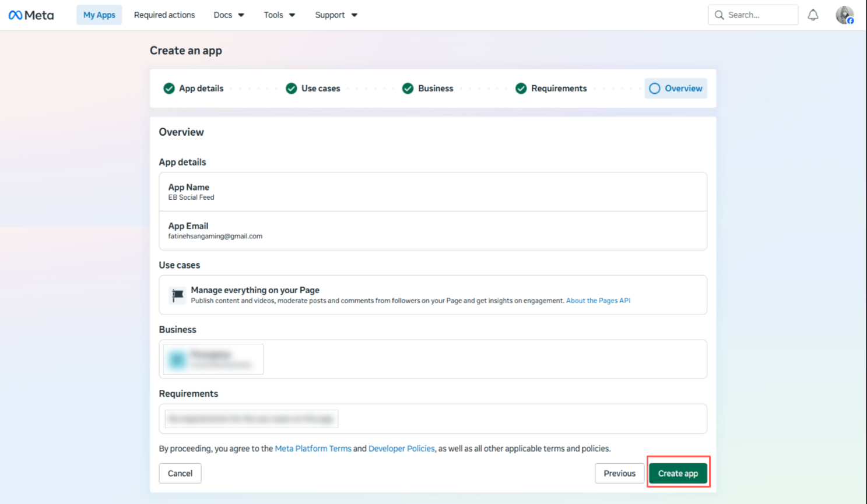Open the Meta Platform Terms link
The width and height of the screenshot is (867, 504).
[x=313, y=449]
